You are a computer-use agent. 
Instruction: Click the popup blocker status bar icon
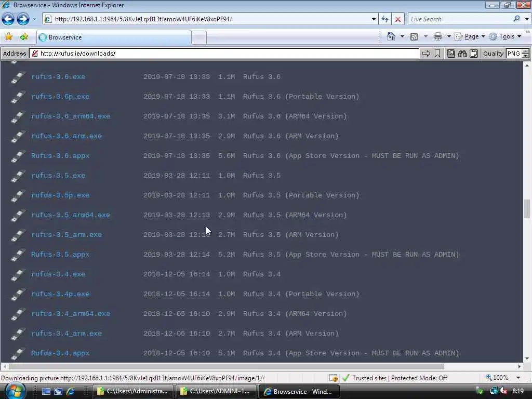[x=334, y=378]
